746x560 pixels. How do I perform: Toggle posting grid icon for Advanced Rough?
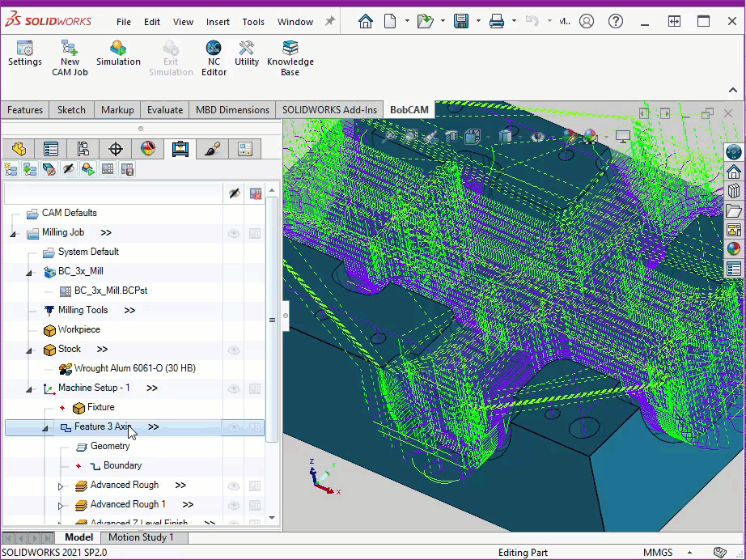(255, 486)
